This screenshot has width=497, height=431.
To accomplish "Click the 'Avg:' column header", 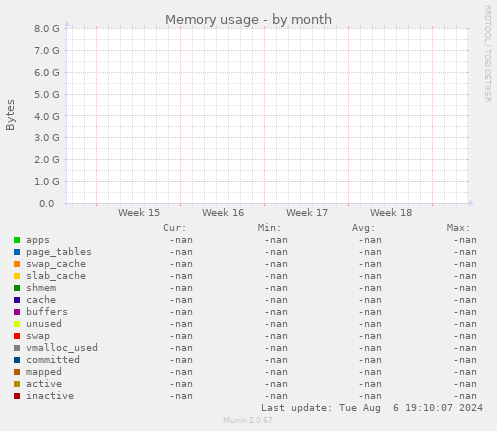I will [x=364, y=228].
